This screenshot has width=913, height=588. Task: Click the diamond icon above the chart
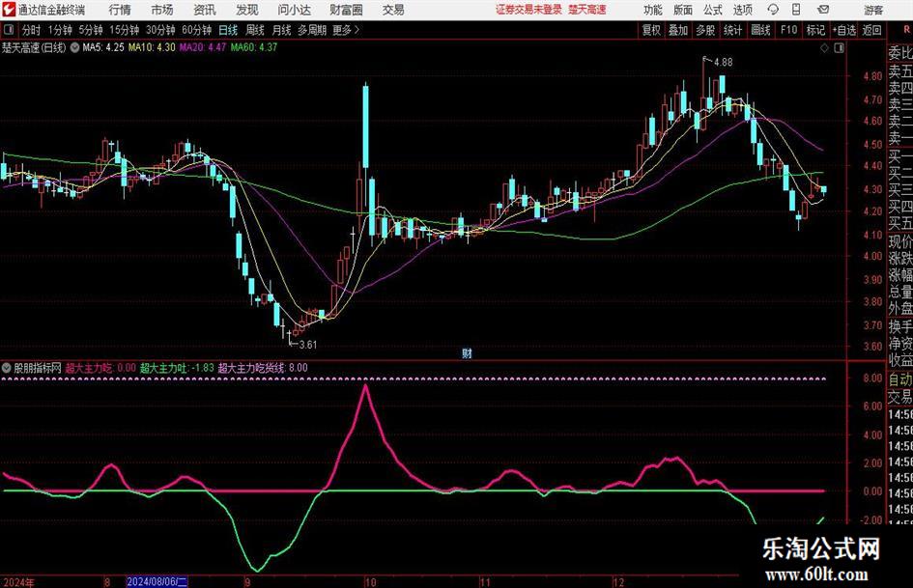tap(824, 48)
